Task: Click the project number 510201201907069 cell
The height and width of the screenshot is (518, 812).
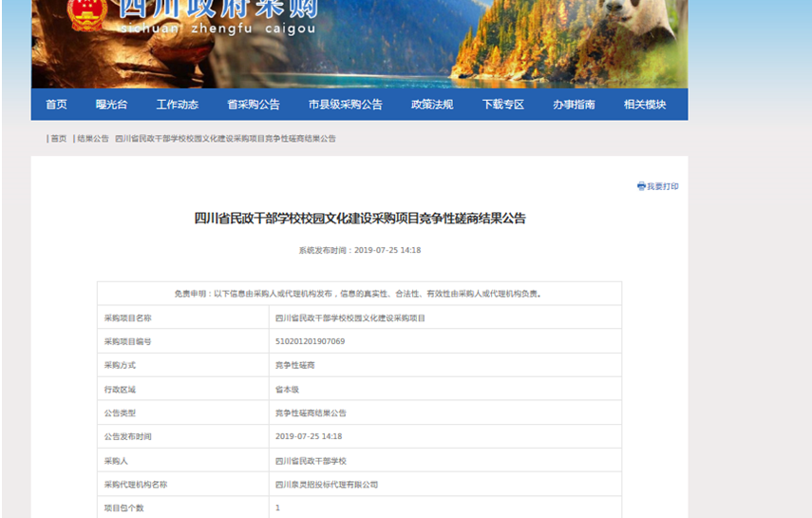Action: [x=310, y=341]
